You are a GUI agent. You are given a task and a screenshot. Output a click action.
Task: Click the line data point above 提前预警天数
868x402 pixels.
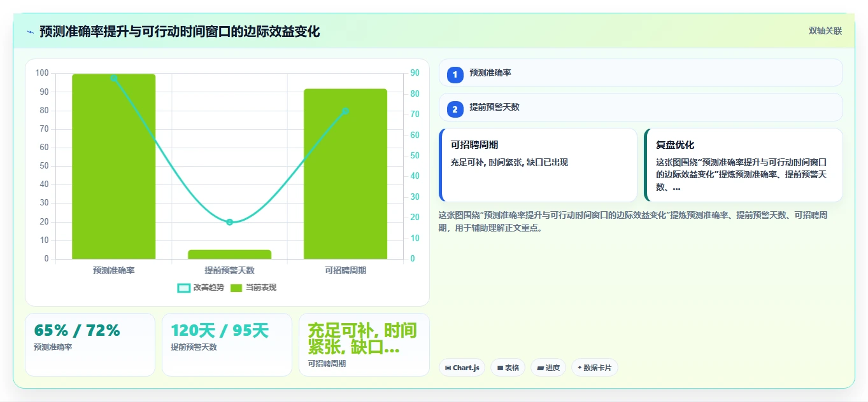[x=229, y=222]
